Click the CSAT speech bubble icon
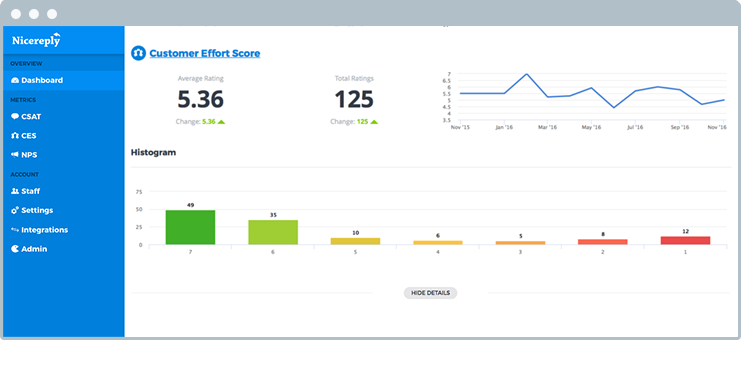 (x=15, y=116)
